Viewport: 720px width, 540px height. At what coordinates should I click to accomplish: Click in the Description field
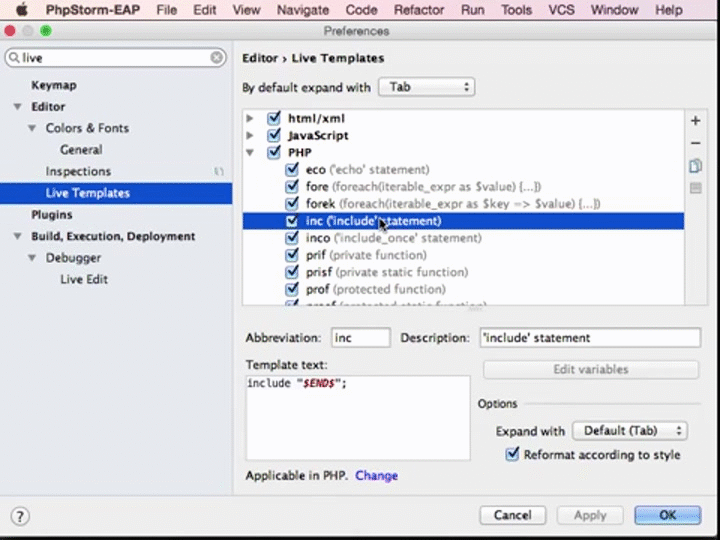coord(590,338)
